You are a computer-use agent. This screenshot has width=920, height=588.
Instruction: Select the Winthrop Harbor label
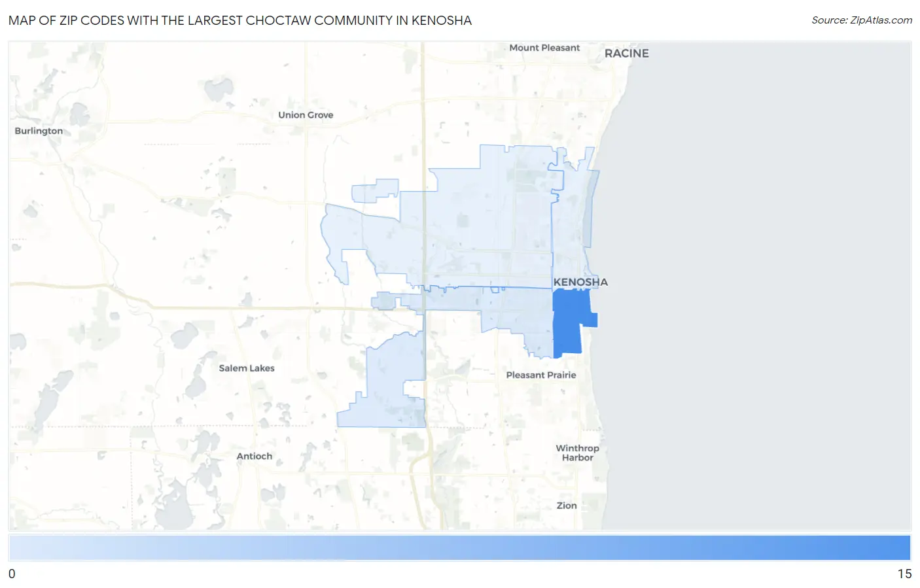(x=577, y=453)
